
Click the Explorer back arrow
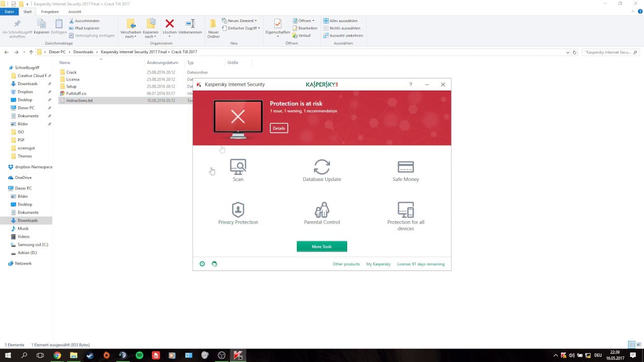pyautogui.click(x=6, y=52)
